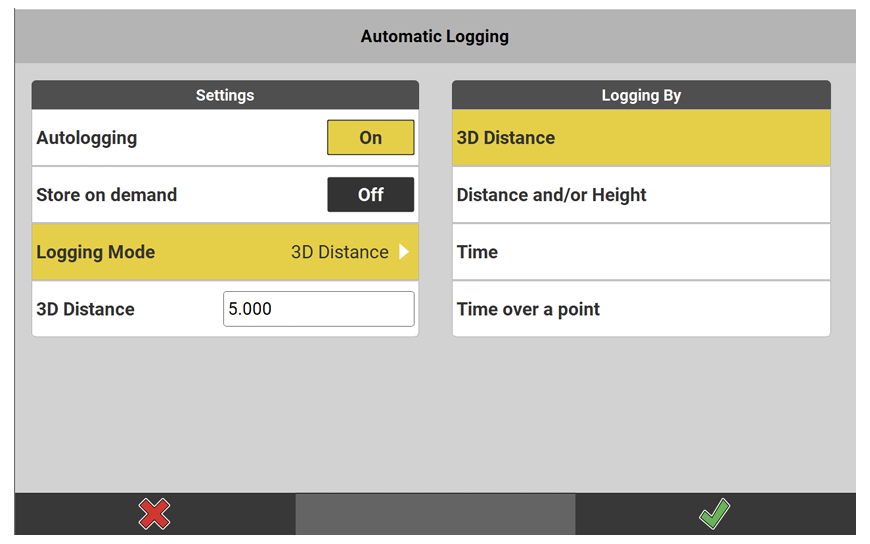This screenshot has height=544, width=870.
Task: Confirm settings with the green checkmark
Action: [714, 515]
